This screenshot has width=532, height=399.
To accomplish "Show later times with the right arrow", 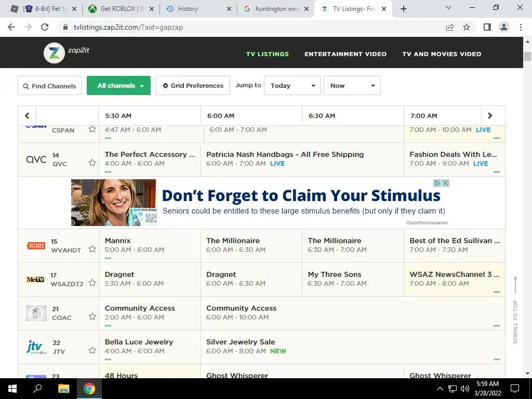I will click(490, 116).
